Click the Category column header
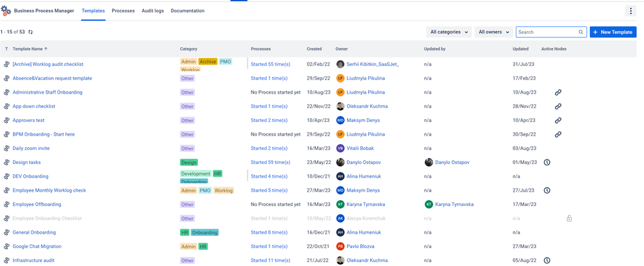This screenshot has height=266, width=644. coord(188,49)
